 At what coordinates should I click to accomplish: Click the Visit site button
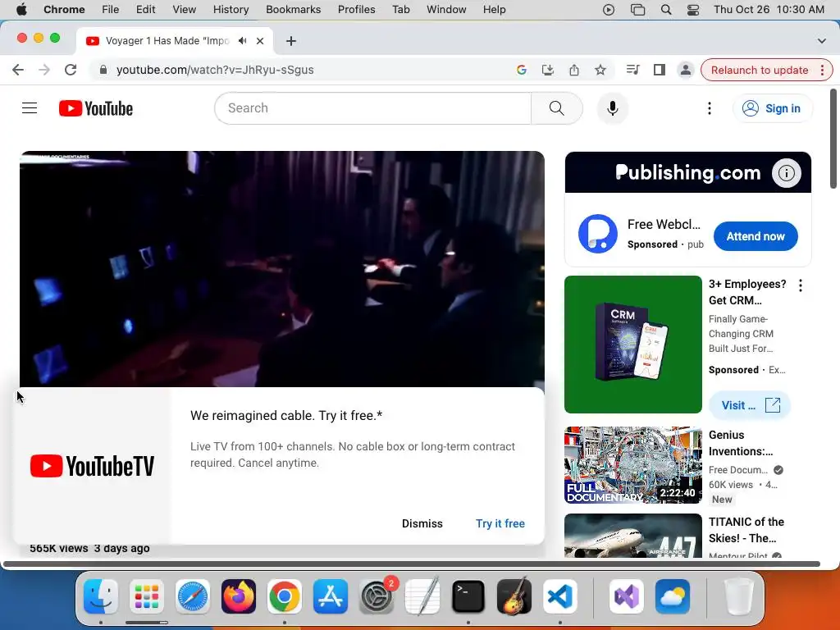(x=750, y=405)
